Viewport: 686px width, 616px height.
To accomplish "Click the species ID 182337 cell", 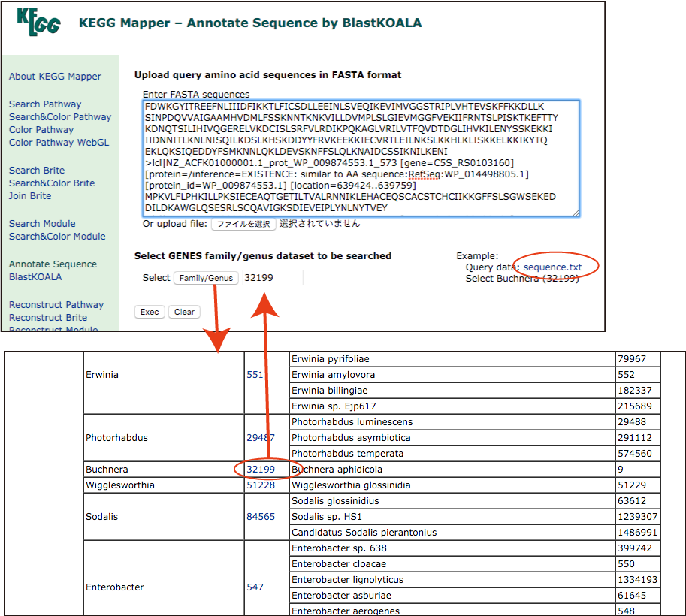I will (638, 390).
